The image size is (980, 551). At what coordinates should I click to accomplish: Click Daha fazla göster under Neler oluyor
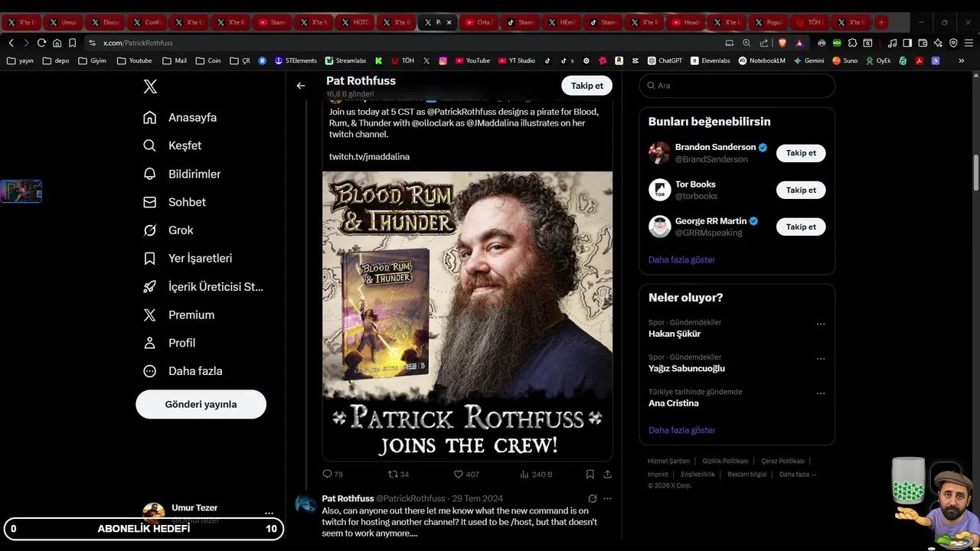(x=681, y=430)
